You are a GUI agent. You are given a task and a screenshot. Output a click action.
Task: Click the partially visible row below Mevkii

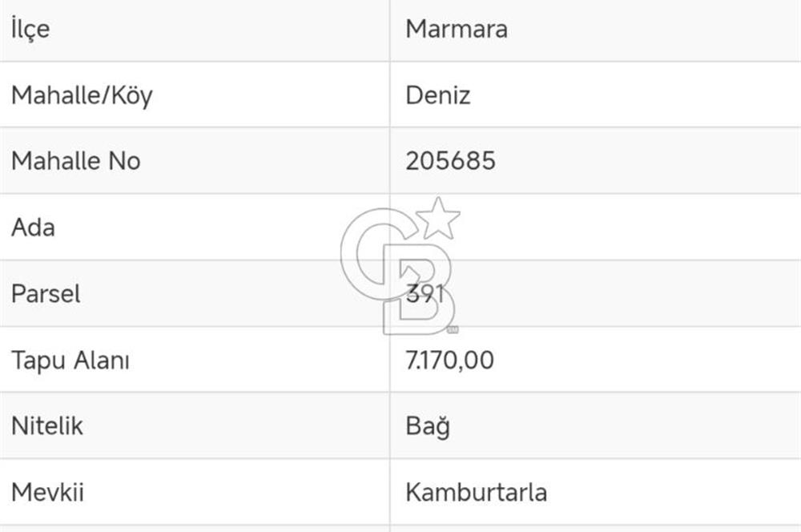point(400,528)
